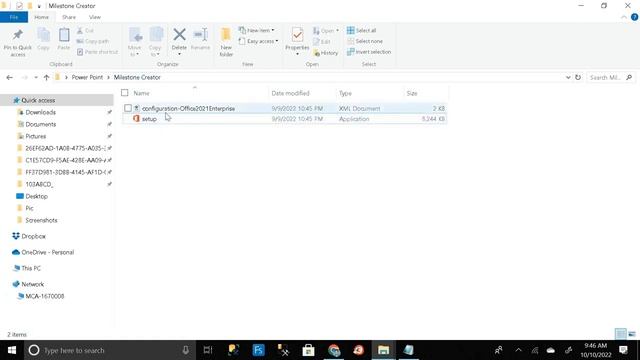Image resolution: width=640 pixels, height=360 pixels.
Task: Click Invert selection
Action: coord(369,52)
